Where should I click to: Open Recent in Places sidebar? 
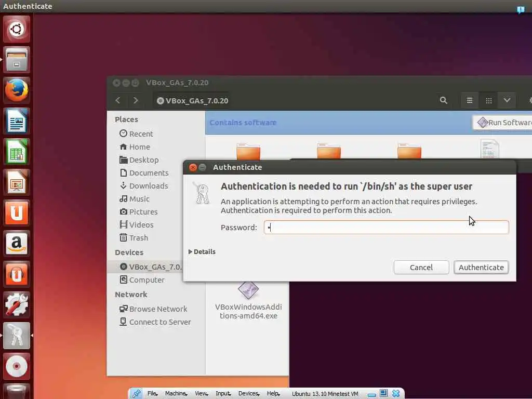137,134
